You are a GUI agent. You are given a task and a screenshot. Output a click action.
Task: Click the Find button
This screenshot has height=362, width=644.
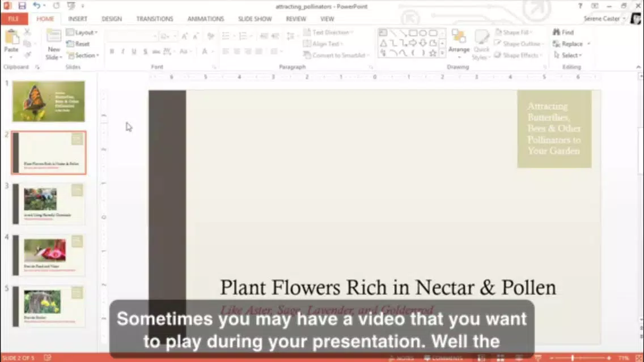pos(563,32)
